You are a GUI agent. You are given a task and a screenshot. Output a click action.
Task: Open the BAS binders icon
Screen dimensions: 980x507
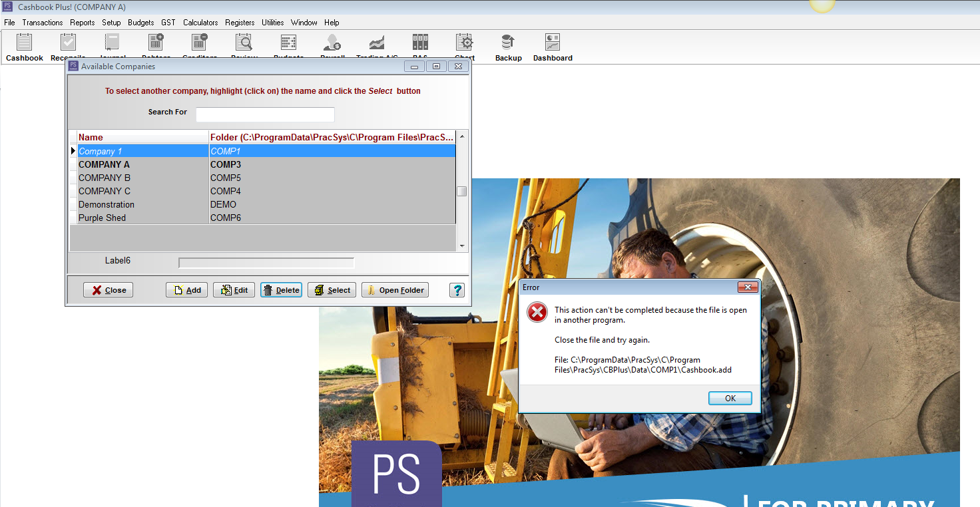420,42
